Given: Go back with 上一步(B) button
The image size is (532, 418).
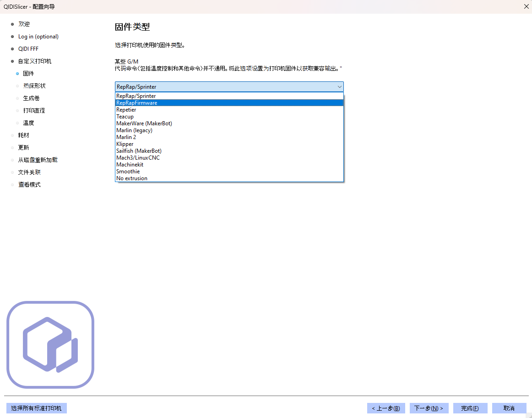Looking at the screenshot, I should 386,408.
